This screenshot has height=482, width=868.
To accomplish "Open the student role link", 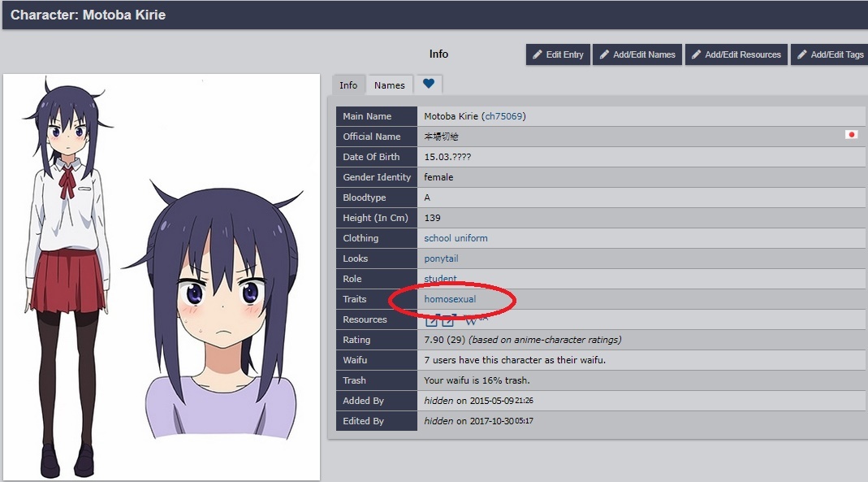I will pyautogui.click(x=440, y=279).
